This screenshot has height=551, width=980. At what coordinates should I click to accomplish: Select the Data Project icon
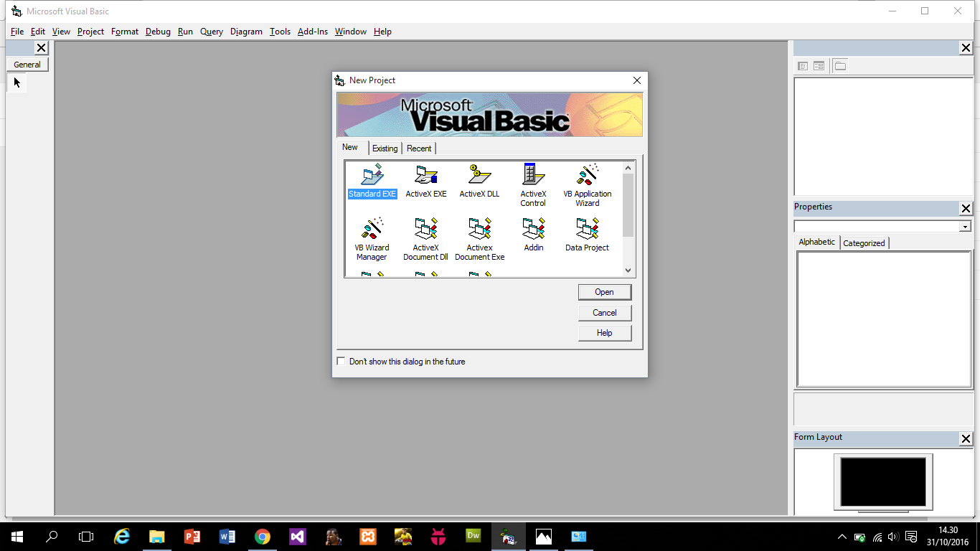587,235
